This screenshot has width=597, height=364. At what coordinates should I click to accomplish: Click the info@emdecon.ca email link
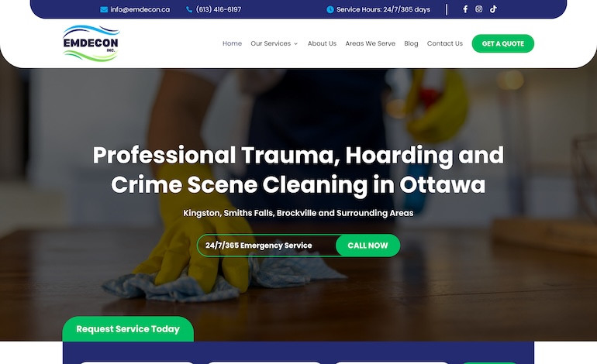coord(140,10)
